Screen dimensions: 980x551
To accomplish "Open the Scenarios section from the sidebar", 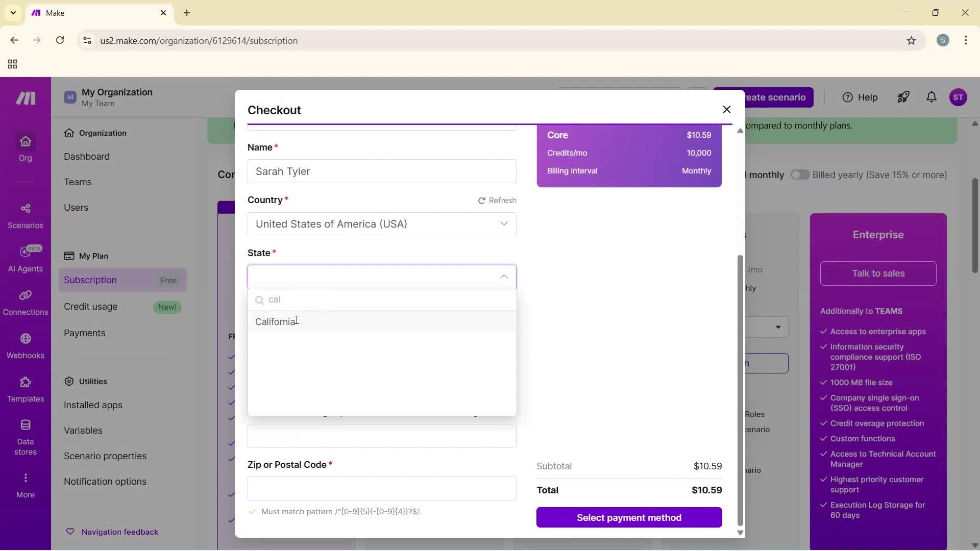I will [25, 216].
